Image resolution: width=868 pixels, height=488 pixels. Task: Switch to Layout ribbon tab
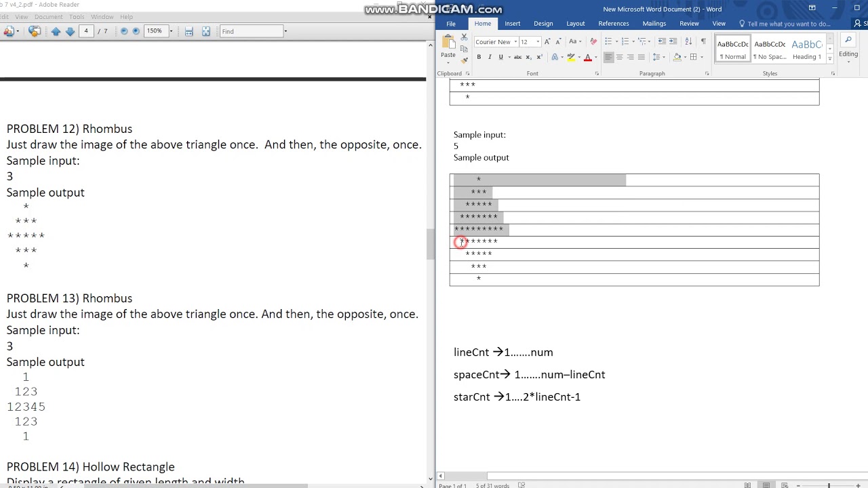pos(576,24)
